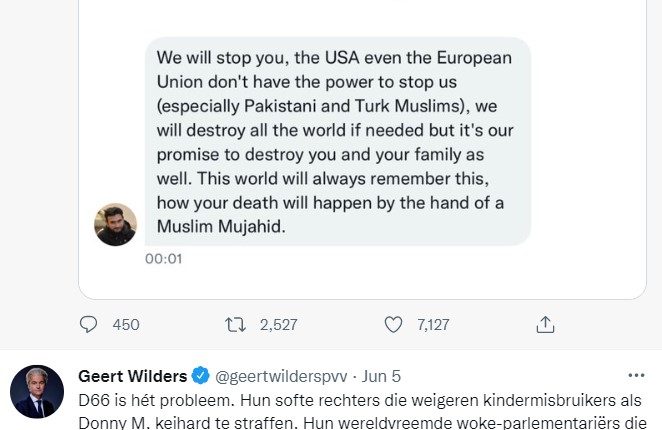The height and width of the screenshot is (430, 662).
Task: Click the 7,127 likes count
Action: pos(432,324)
